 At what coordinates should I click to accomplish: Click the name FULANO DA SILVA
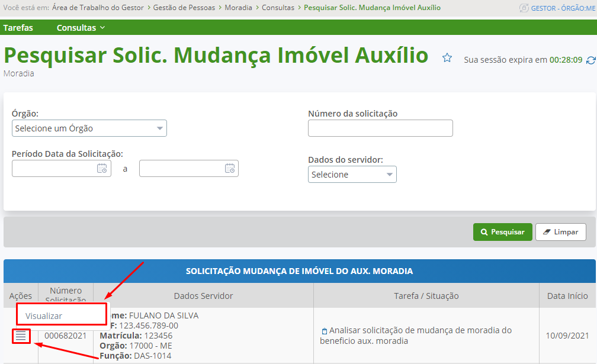click(163, 315)
